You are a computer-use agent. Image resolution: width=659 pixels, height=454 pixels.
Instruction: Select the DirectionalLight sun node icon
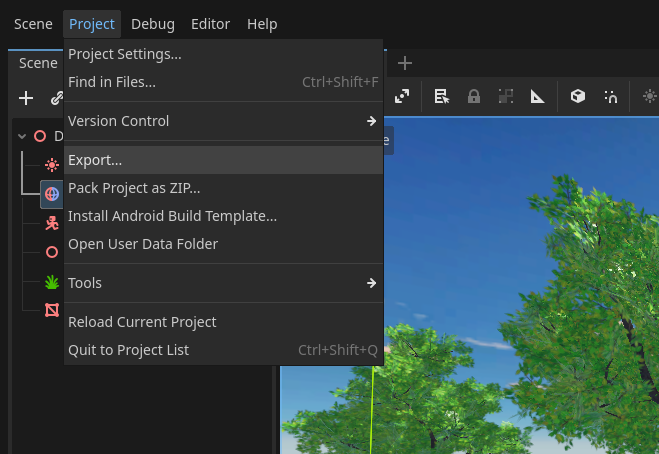click(x=52, y=165)
